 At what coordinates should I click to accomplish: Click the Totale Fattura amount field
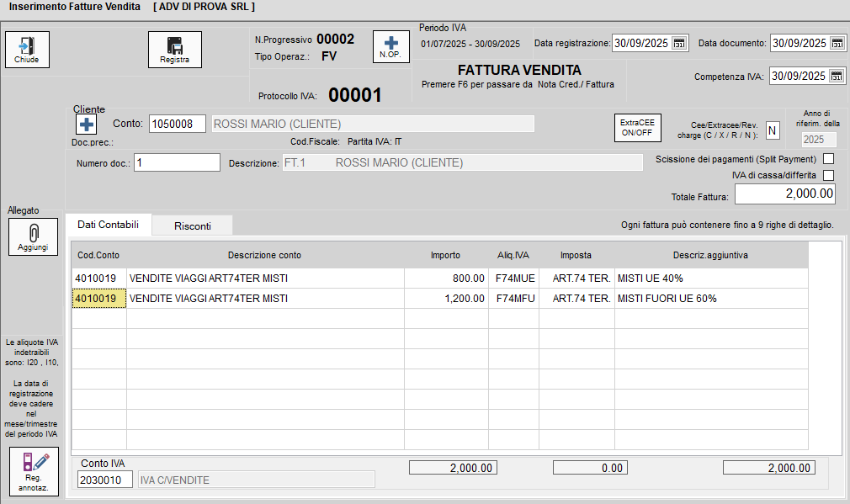tap(784, 194)
